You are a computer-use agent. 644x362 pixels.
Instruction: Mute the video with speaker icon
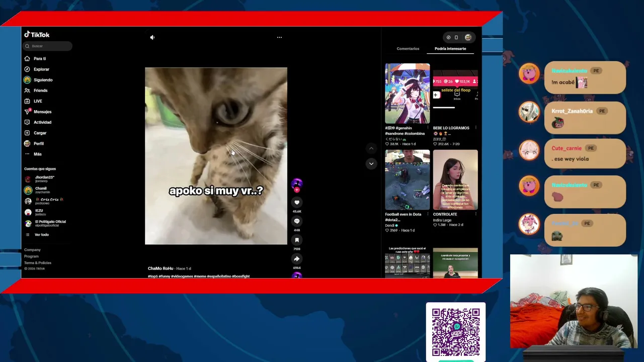(152, 37)
